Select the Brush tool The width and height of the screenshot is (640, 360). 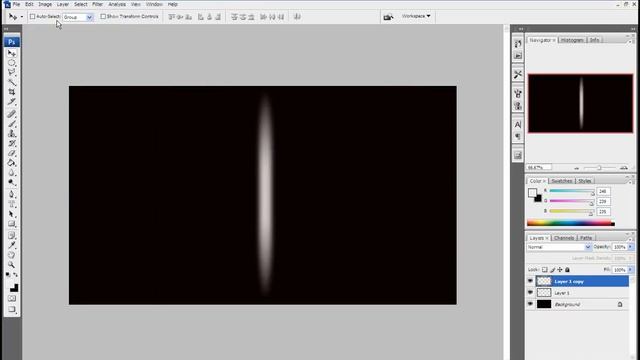[x=11, y=124]
